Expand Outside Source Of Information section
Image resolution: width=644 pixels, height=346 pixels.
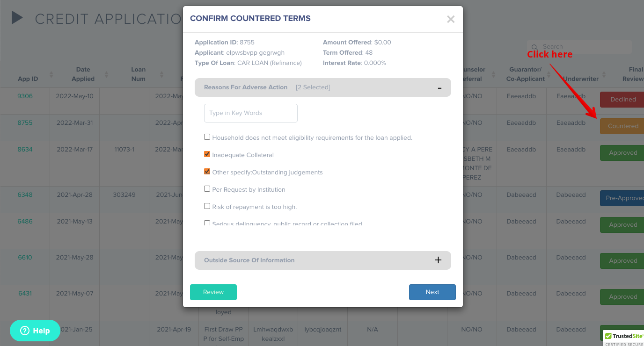click(438, 260)
